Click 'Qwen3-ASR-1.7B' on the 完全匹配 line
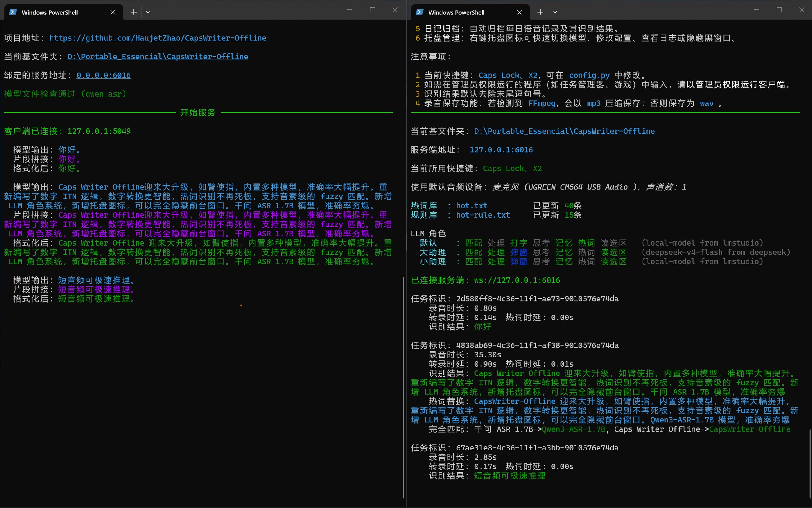Image resolution: width=812 pixels, height=508 pixels. point(573,429)
